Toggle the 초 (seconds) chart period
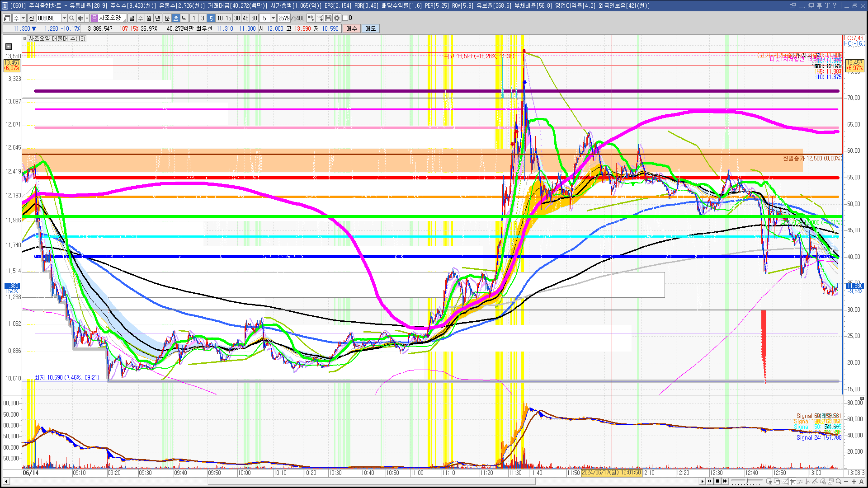The height and width of the screenshot is (488, 868). coord(176,18)
